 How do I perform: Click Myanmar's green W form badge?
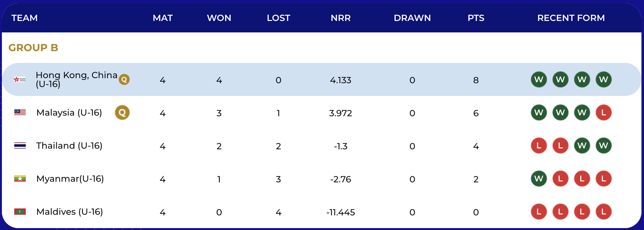[x=539, y=179]
